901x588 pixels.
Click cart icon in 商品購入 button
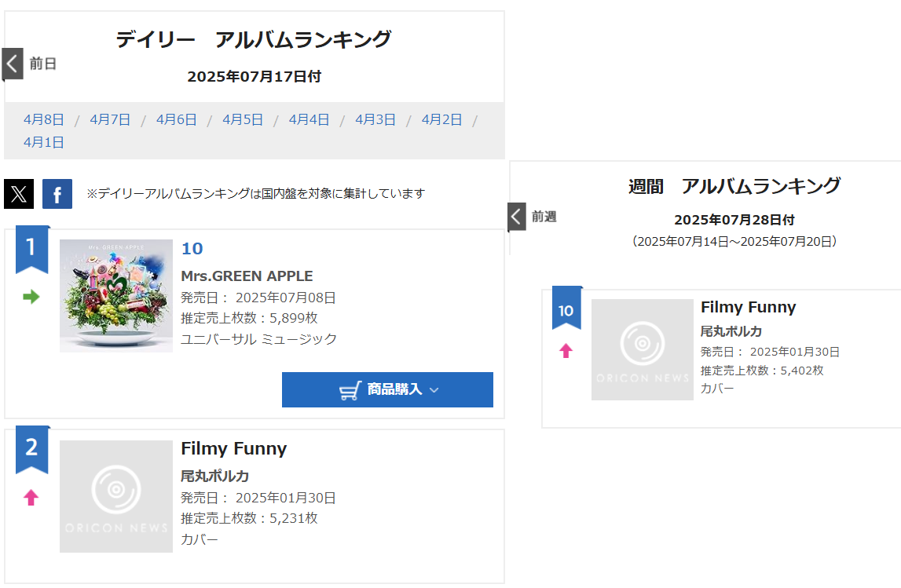coord(350,390)
